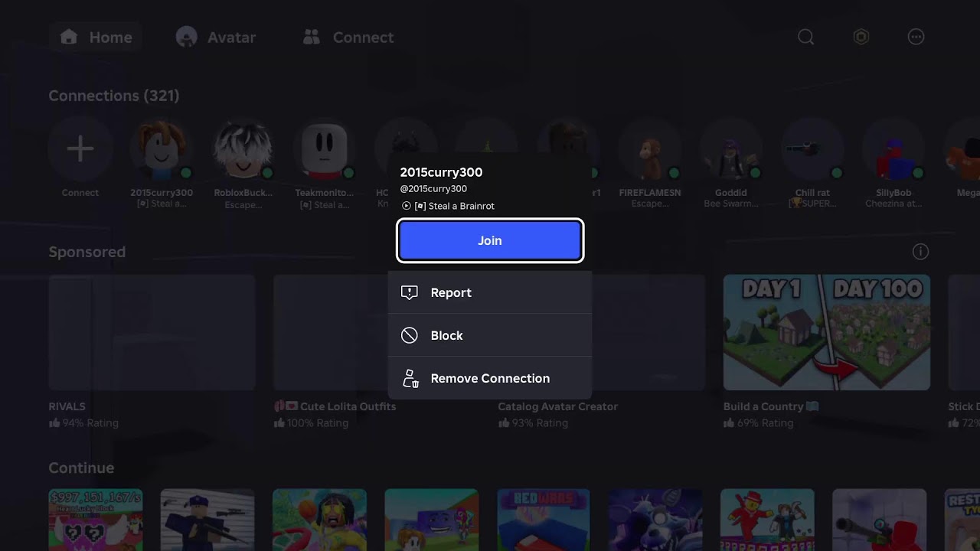The image size is (980, 551).
Task: Join 2015curry300's game
Action: 490,240
